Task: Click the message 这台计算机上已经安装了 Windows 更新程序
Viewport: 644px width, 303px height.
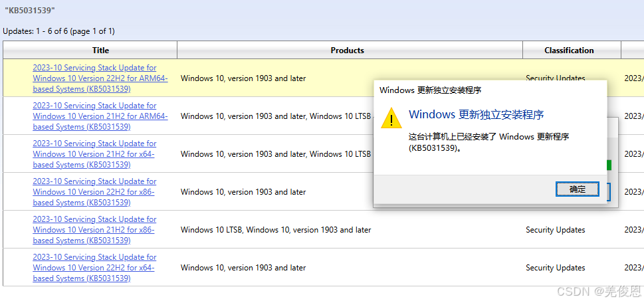Action: coord(488,142)
